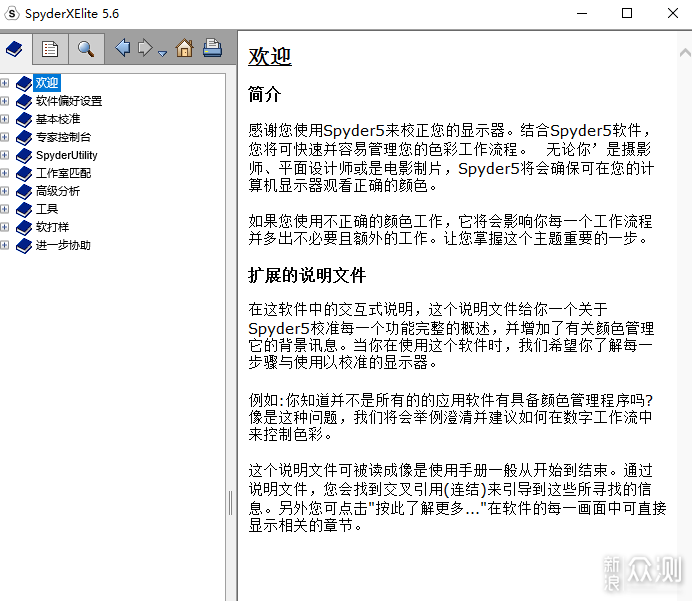
Task: Select the 进一步协助 topic
Action: point(63,245)
